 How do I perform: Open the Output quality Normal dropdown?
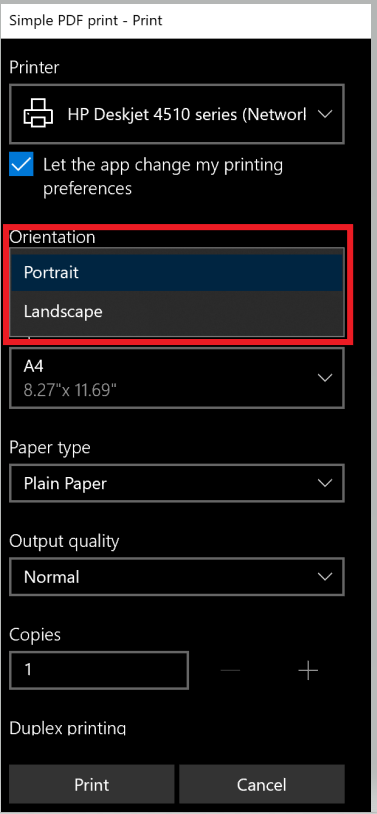tap(177, 577)
